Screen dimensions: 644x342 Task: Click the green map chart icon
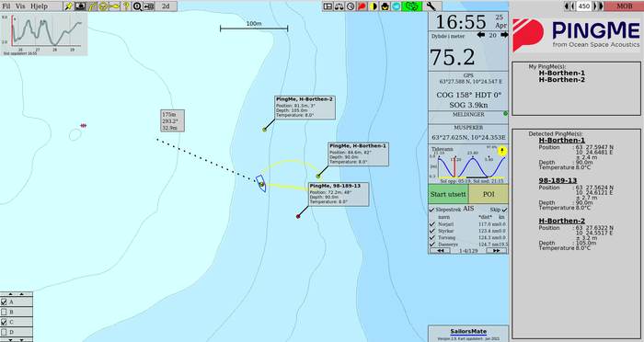[412, 6]
